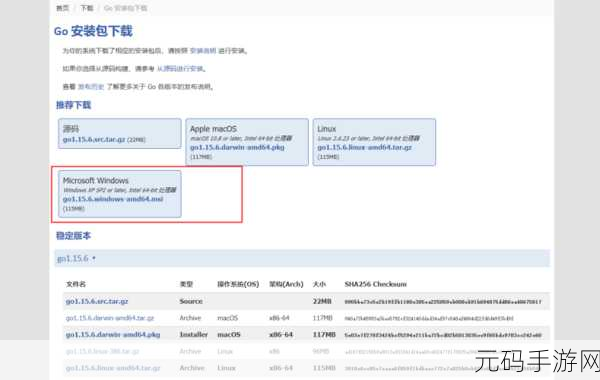
Task: Click the 大小 column header
Action: click(x=319, y=284)
